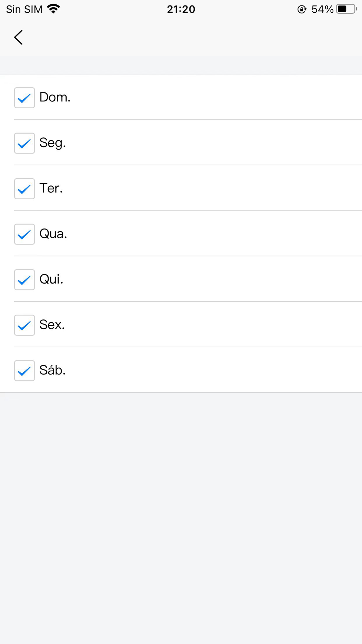Toggle the Ter. checkbox off
362x644 pixels.
[x=25, y=189]
